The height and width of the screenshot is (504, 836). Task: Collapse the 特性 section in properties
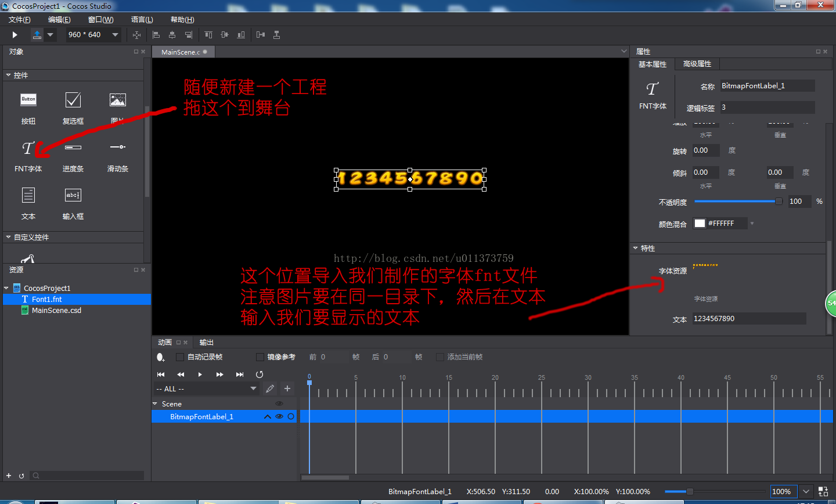point(635,248)
